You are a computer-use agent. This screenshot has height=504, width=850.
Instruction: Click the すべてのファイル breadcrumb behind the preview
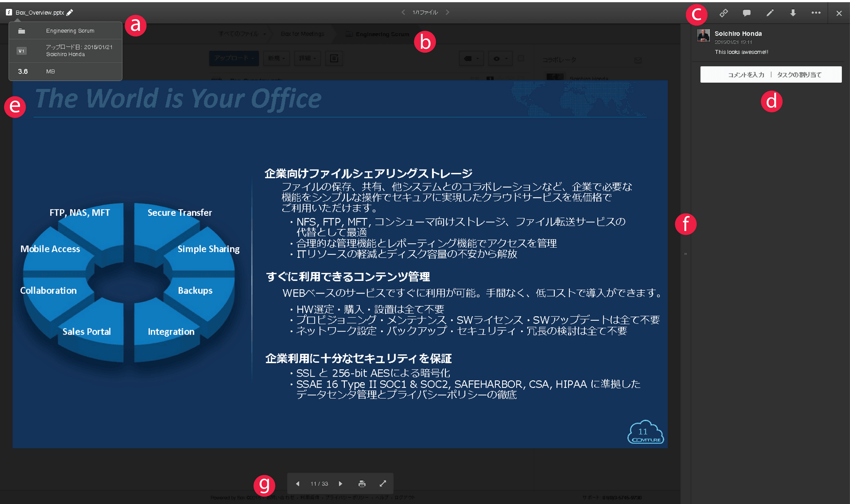239,34
